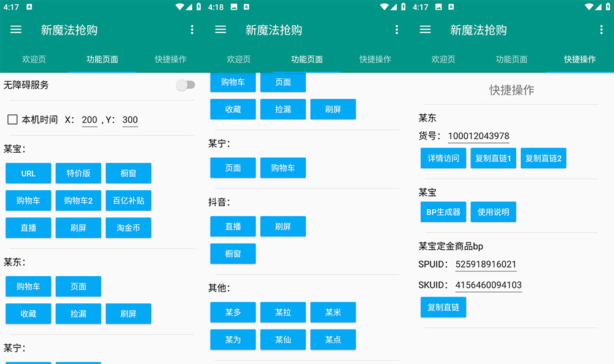Open the hamburger menu on the middle screen

[220, 29]
